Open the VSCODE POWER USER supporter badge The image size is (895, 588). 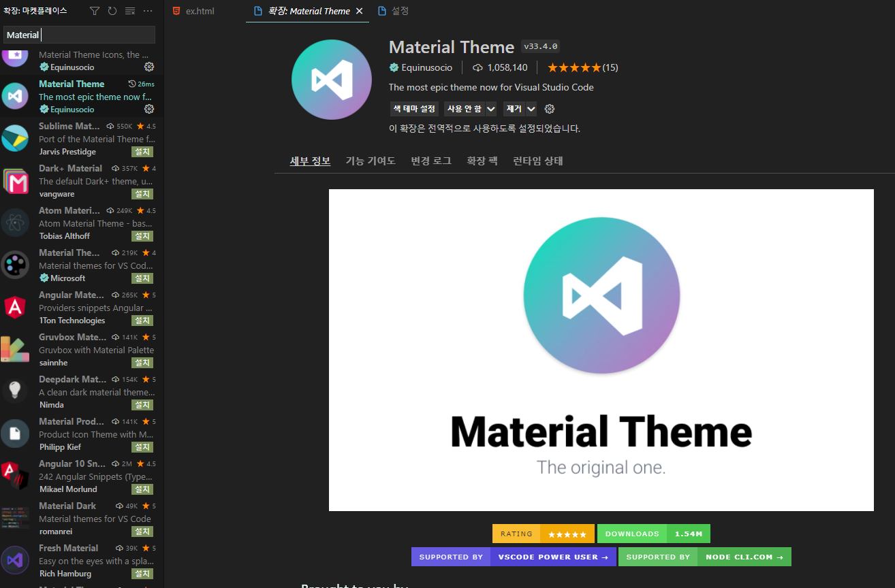click(x=514, y=557)
